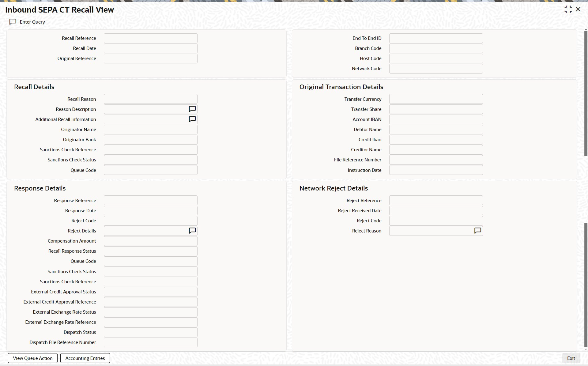Focus the Compensation Amount field
This screenshot has height=366, width=588.
[150, 241]
